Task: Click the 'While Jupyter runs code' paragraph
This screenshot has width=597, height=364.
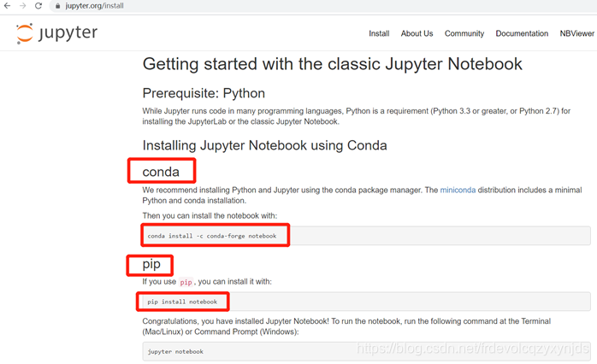Action: [357, 116]
